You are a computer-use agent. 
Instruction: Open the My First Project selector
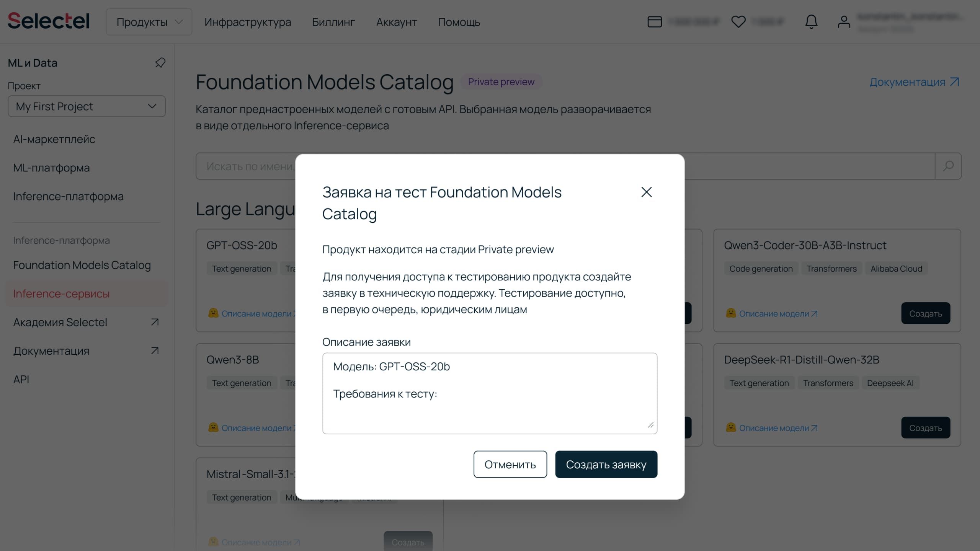[x=87, y=106]
